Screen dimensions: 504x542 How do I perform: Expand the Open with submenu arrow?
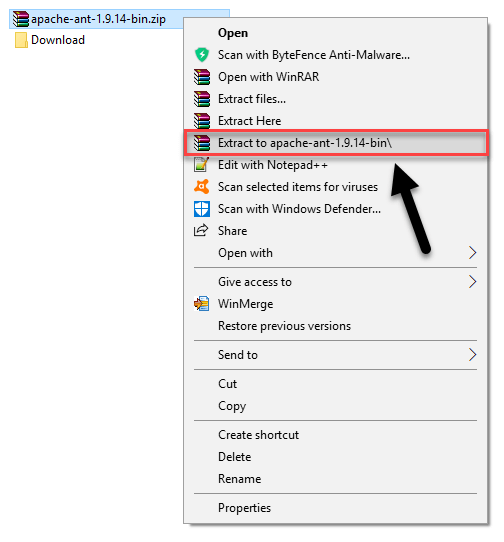[473, 253]
